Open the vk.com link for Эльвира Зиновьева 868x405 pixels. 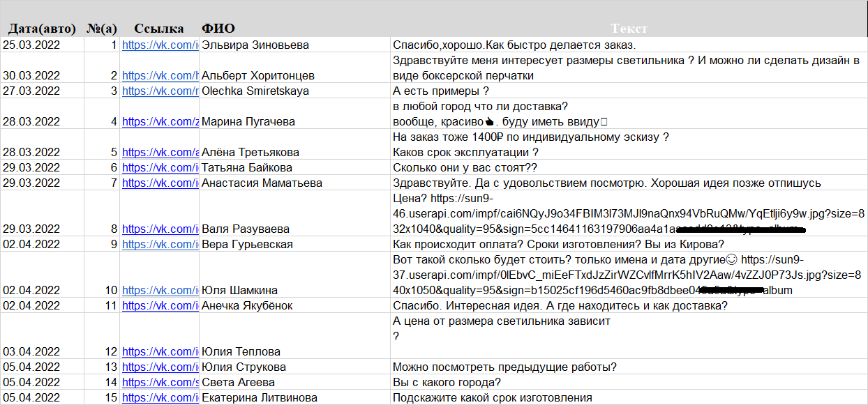[x=160, y=45]
